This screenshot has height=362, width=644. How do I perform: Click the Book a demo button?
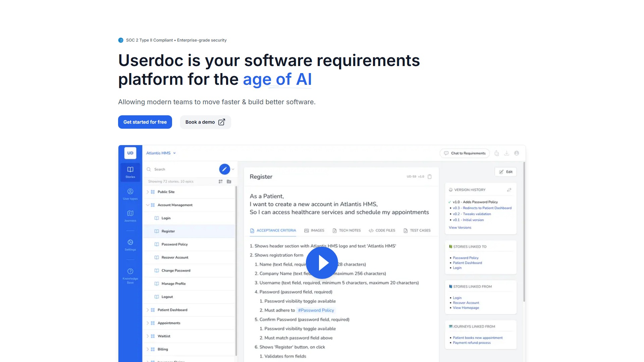coord(205,122)
